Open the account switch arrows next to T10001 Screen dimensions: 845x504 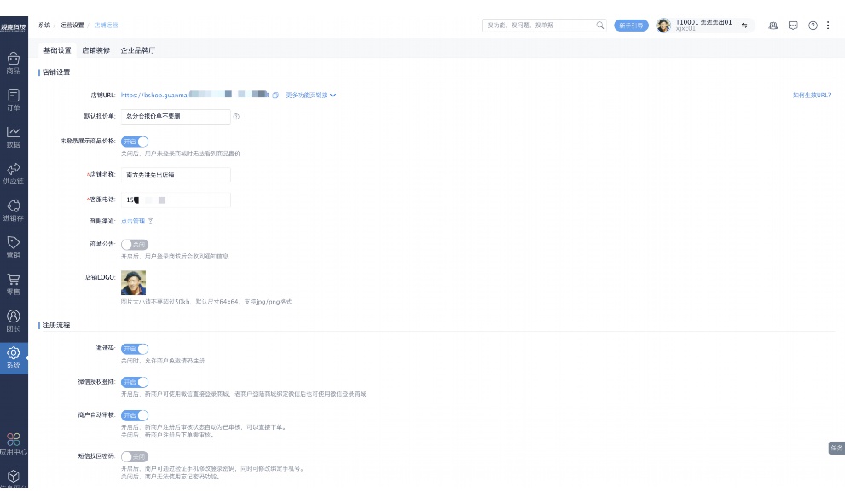click(x=744, y=26)
